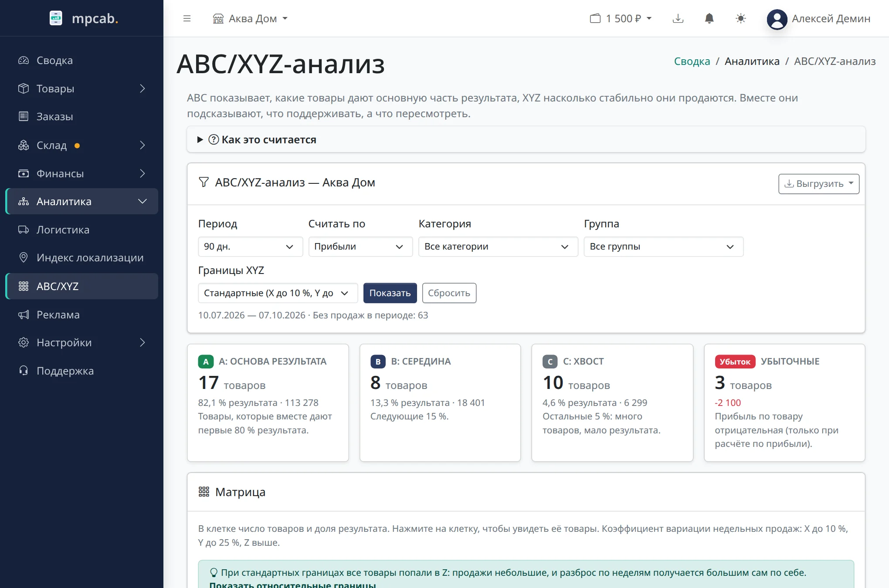Open the Аква Дом store selector
The height and width of the screenshot is (588, 889).
251,19
